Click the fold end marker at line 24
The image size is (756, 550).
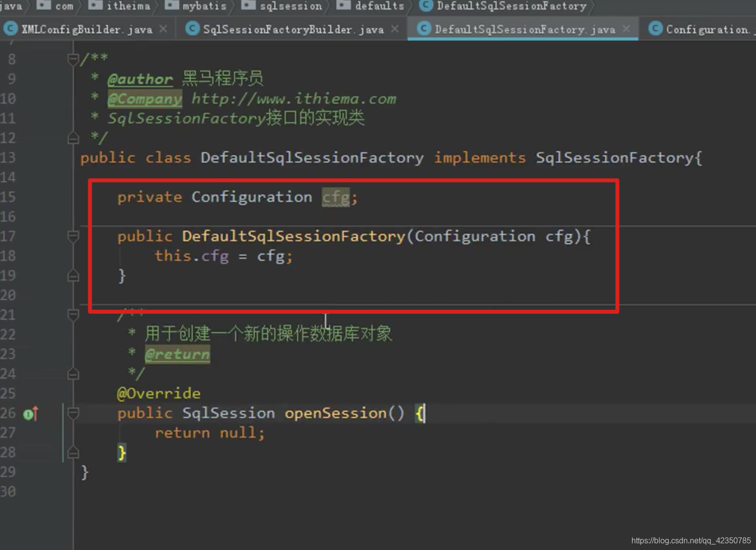tap(73, 374)
